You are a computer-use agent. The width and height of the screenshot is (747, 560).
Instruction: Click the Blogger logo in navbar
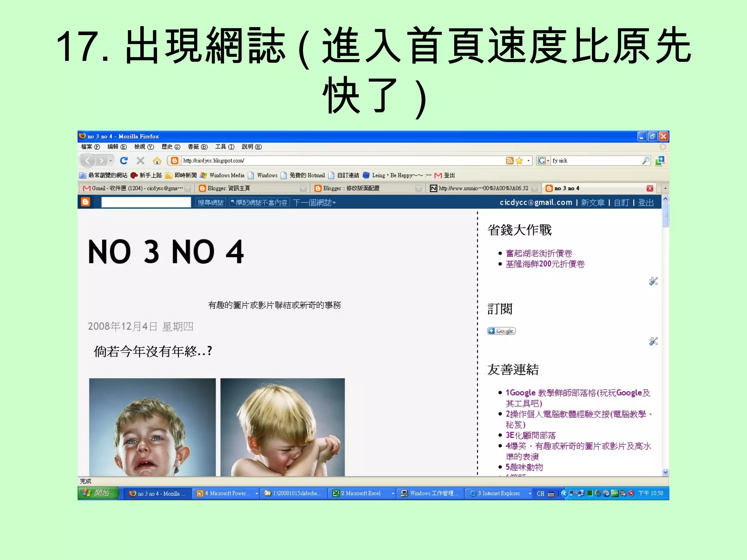85,202
